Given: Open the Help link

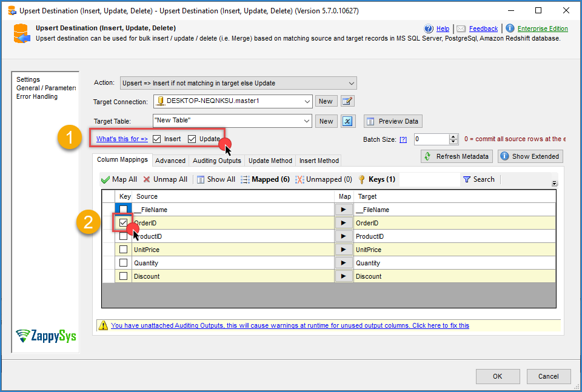Looking at the screenshot, I should (443, 28).
